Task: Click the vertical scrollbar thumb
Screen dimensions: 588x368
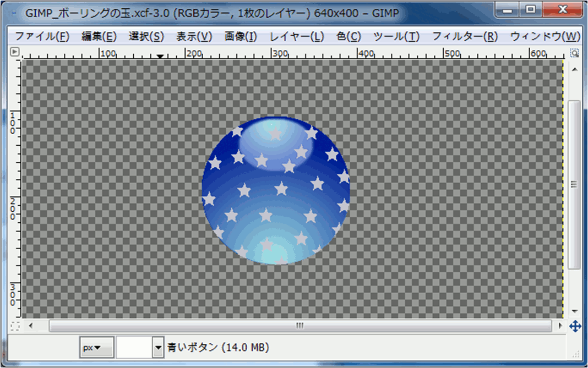Action: 574,184
